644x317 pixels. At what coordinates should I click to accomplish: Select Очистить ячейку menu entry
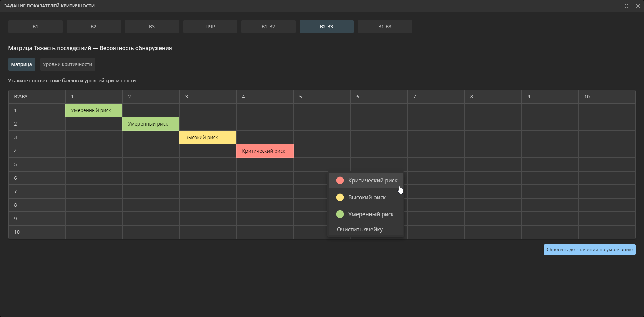point(366,229)
